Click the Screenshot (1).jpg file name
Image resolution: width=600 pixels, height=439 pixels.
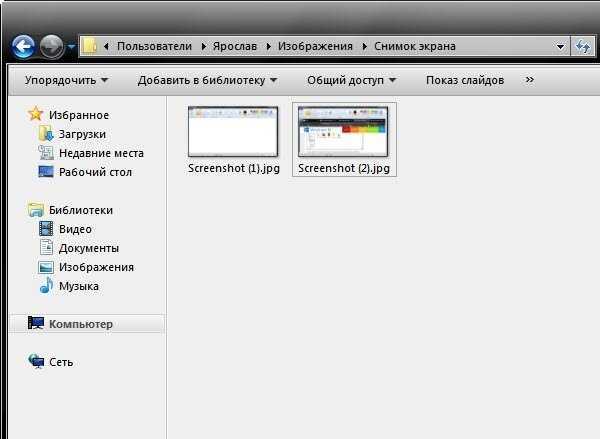[234, 168]
